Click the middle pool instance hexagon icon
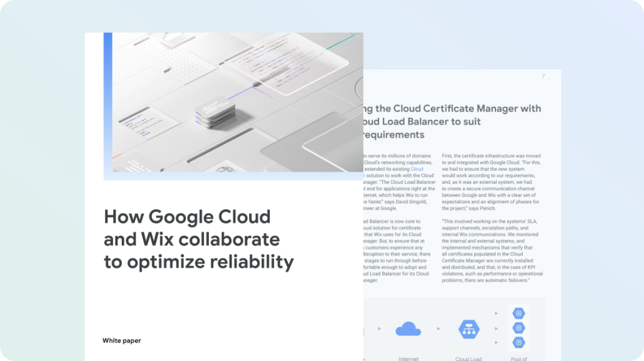This screenshot has width=644, height=361. (x=518, y=327)
